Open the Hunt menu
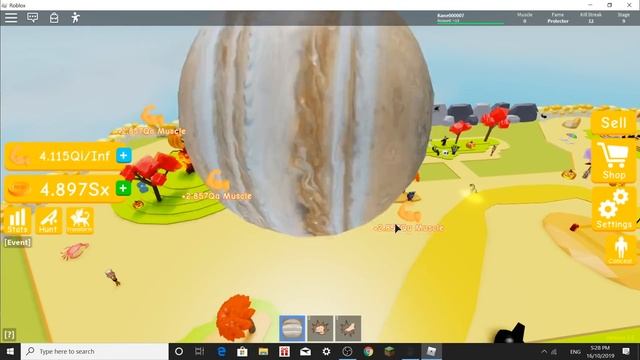The height and width of the screenshot is (360, 640). [x=48, y=221]
